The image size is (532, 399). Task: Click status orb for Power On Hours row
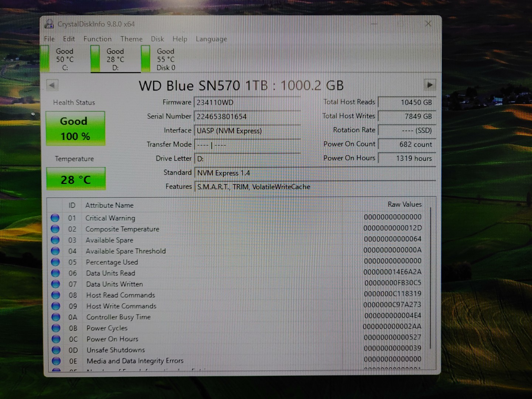click(56, 339)
